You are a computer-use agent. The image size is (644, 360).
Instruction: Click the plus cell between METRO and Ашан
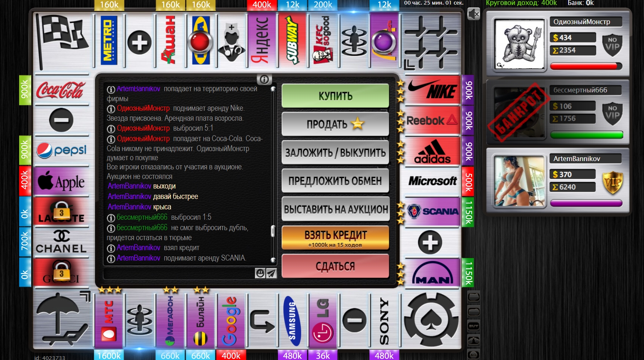140,42
